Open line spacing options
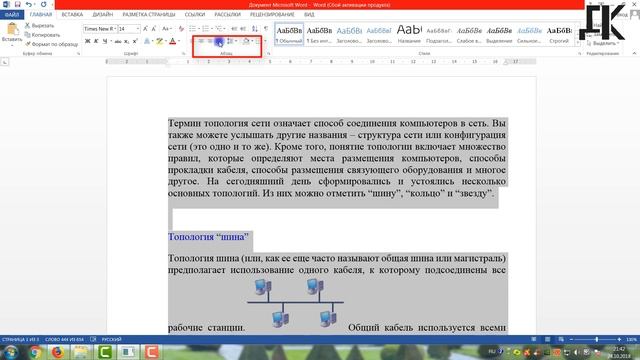Screen dimensions: 640x360 click(x=232, y=41)
